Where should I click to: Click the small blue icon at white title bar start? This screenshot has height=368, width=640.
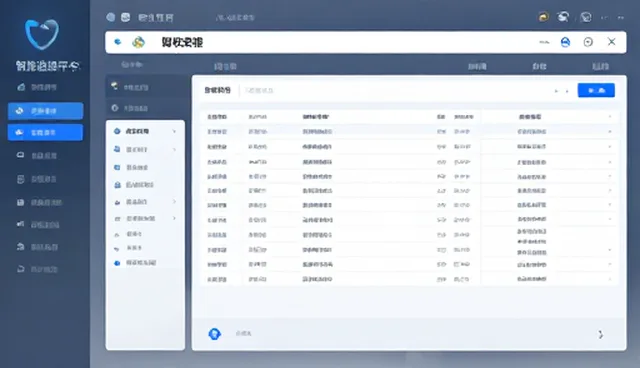[x=118, y=42]
